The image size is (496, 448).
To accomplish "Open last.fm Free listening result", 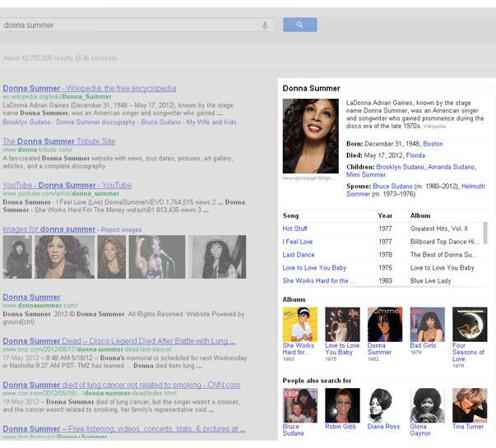I will 124,429.
